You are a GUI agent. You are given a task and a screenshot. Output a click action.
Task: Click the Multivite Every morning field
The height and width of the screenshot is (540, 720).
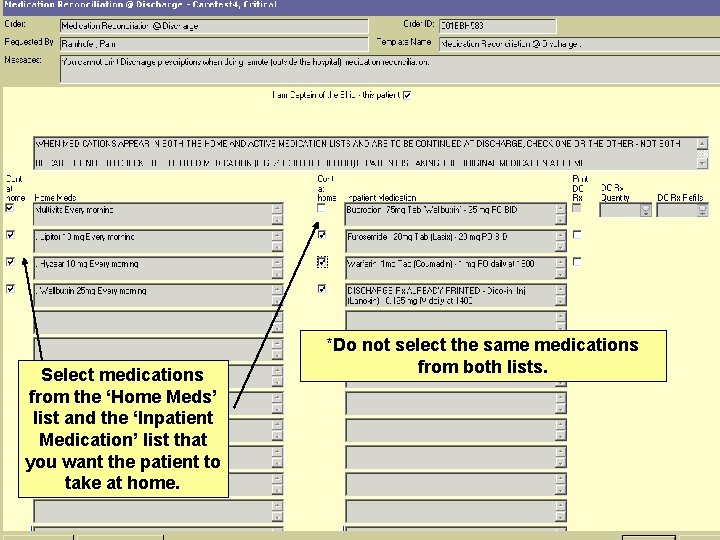[158, 214]
